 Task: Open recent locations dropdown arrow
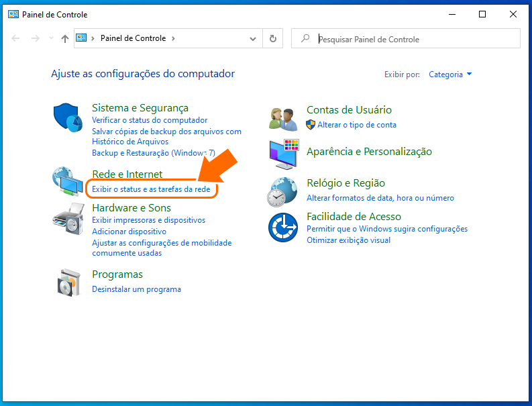click(51, 38)
